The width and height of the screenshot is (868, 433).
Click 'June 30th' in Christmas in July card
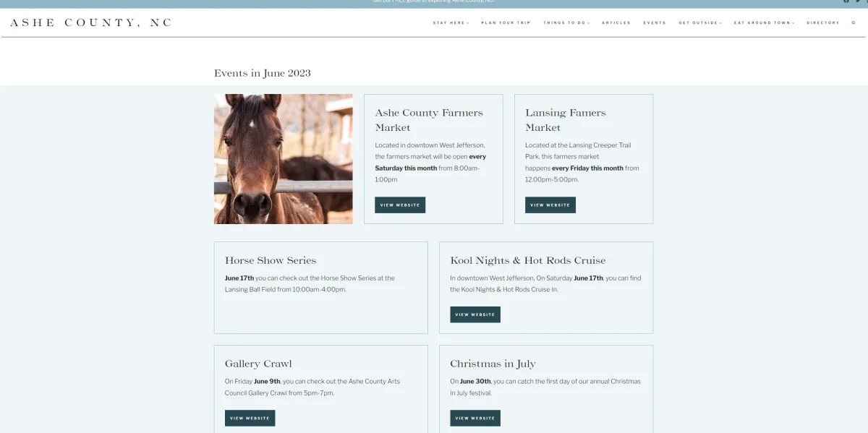(475, 381)
